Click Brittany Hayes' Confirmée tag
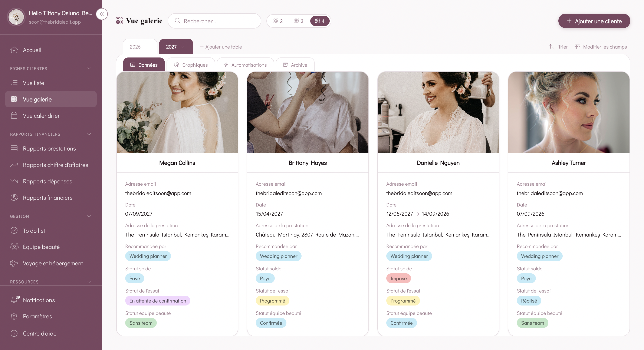The width and height of the screenshot is (644, 350). [271, 323]
